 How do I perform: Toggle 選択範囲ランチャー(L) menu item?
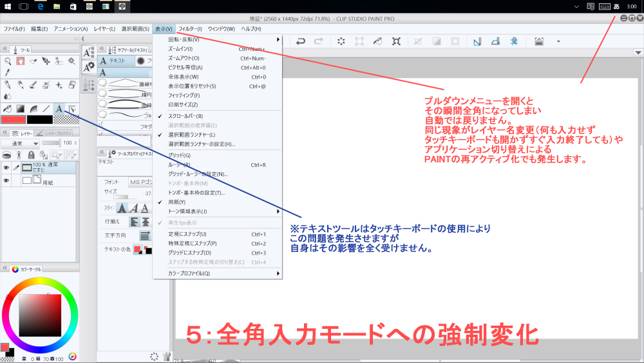(192, 135)
